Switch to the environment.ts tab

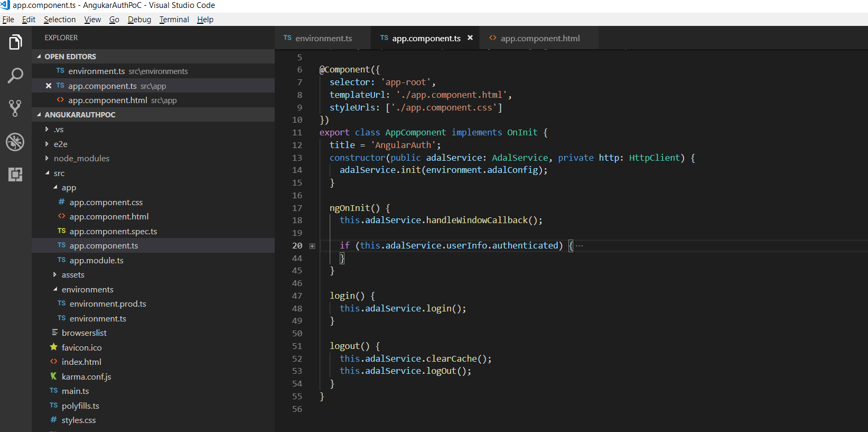click(323, 38)
